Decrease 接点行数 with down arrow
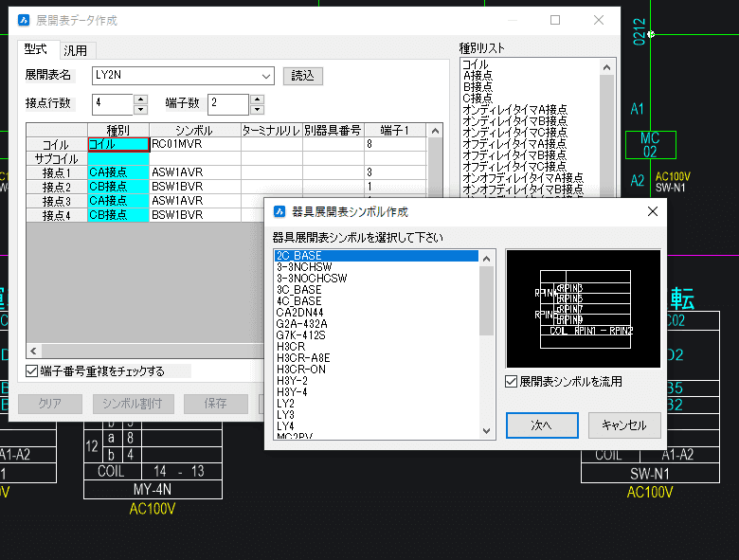Image resolution: width=739 pixels, height=560 pixels. (140, 110)
